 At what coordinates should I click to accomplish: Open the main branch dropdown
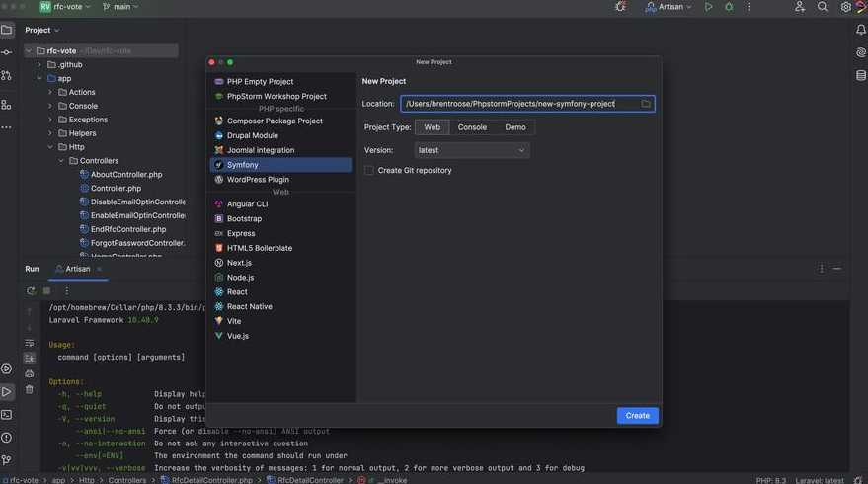pos(120,7)
